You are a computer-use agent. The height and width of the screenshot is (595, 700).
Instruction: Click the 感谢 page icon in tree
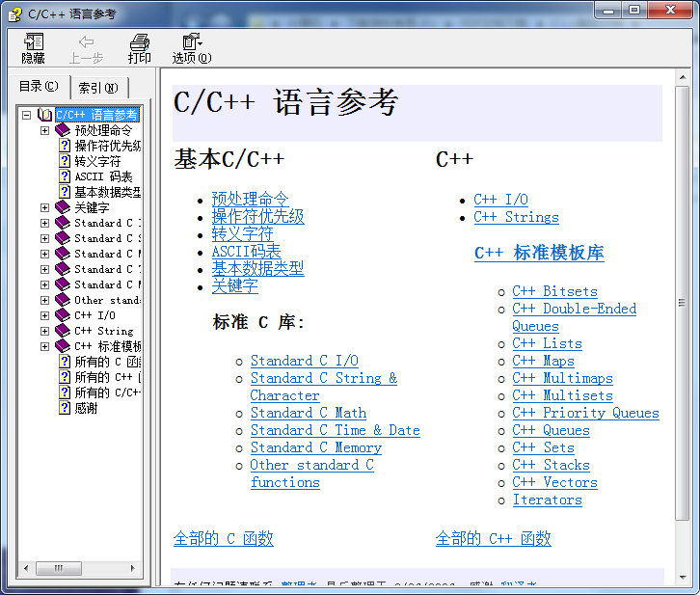65,408
